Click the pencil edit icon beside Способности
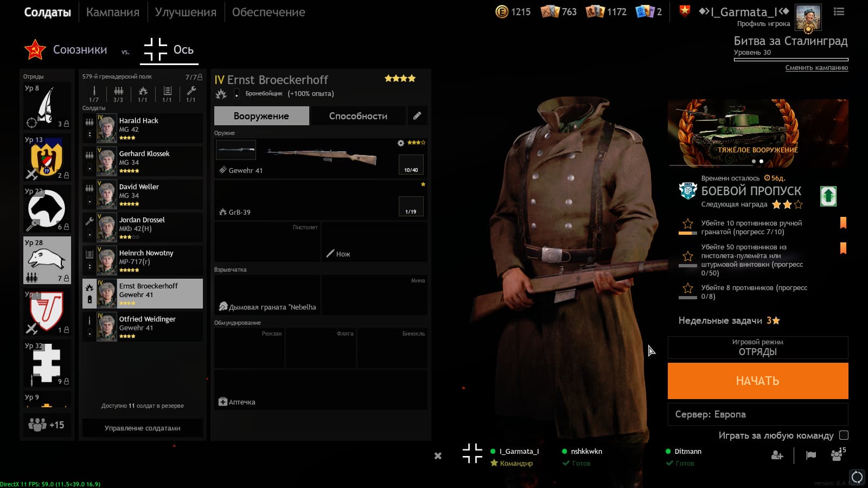The width and height of the screenshot is (868, 488). click(417, 115)
